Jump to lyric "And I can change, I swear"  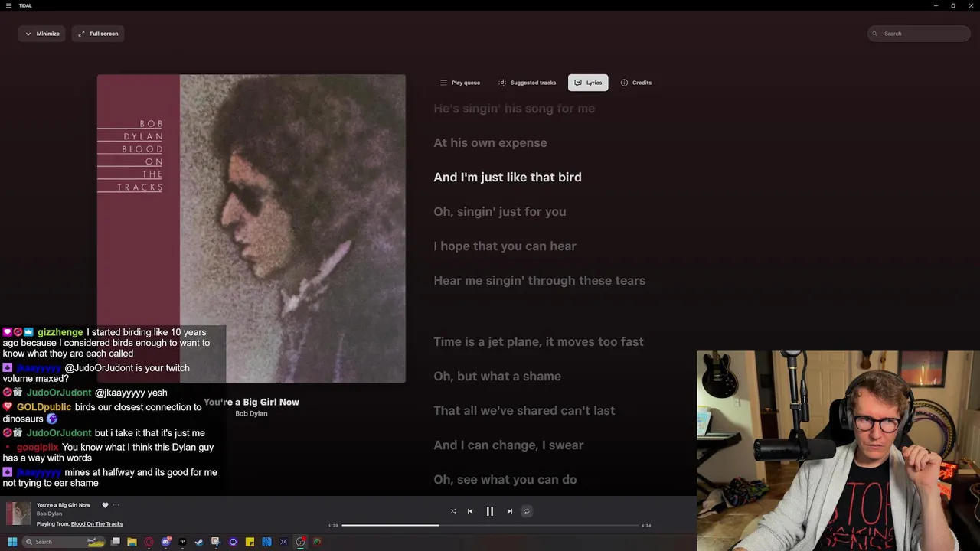[508, 445]
